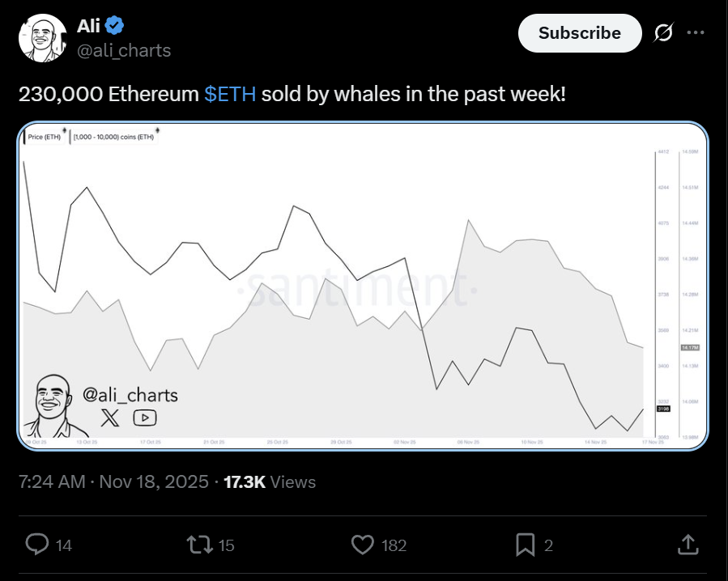Click the repost arrows icon
Screen dimensions: 728x581
[x=199, y=545]
